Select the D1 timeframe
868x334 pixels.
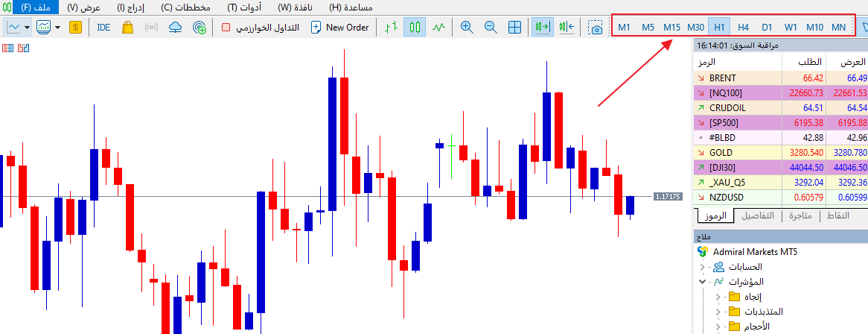(767, 27)
